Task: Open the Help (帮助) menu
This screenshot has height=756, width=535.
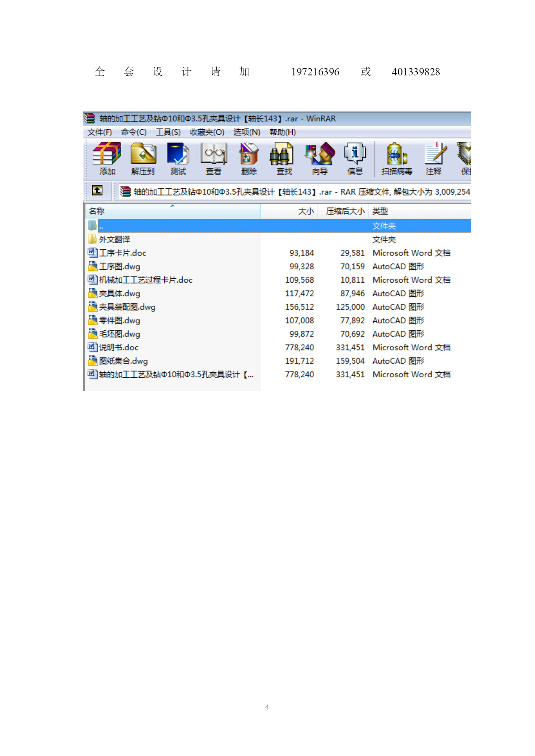Action: point(282,132)
